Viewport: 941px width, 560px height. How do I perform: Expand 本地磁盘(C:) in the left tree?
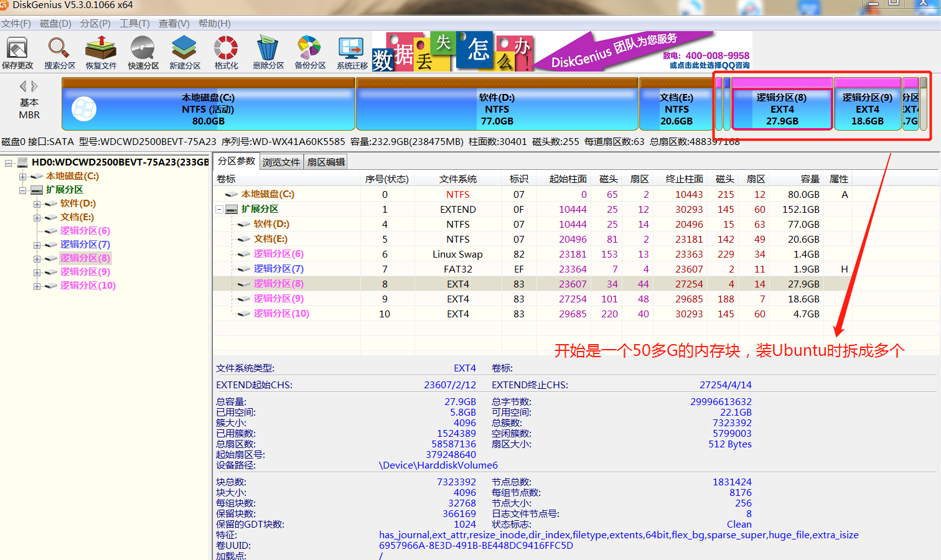tap(22, 177)
